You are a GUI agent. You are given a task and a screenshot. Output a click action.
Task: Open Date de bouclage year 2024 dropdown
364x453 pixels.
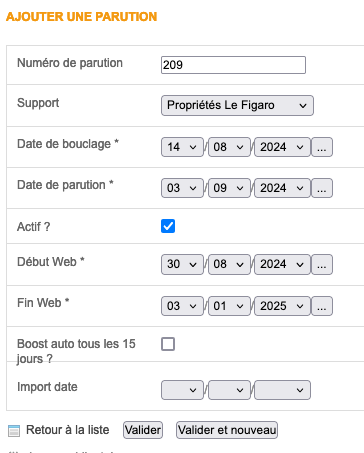click(282, 147)
